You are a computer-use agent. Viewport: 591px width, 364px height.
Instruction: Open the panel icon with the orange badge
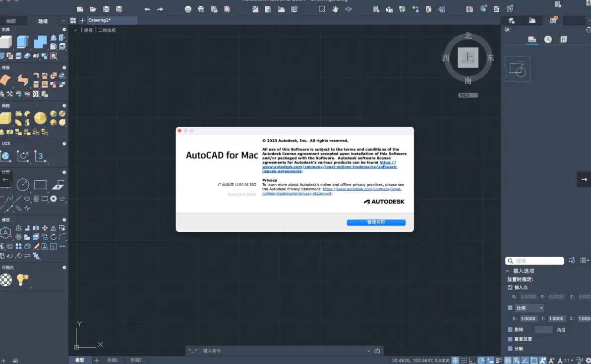[x=553, y=20]
